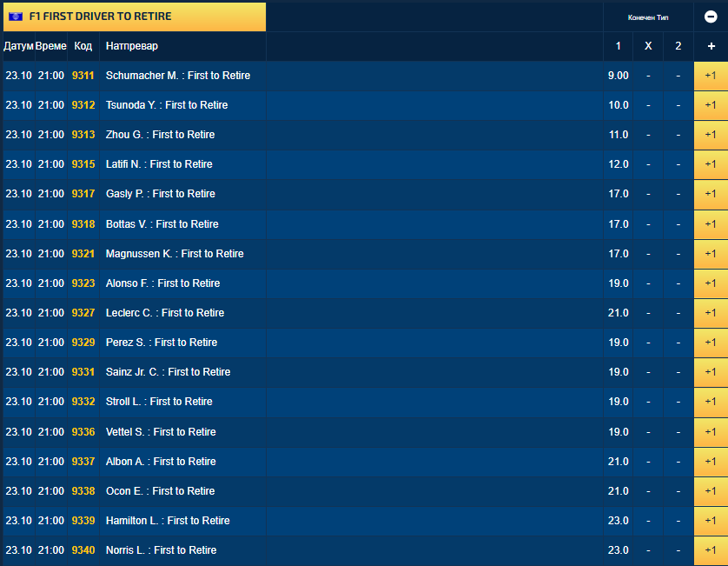Screen dimensions: 728x566
Task: Expand more bets for Tsunoda Y.
Action: (x=711, y=105)
